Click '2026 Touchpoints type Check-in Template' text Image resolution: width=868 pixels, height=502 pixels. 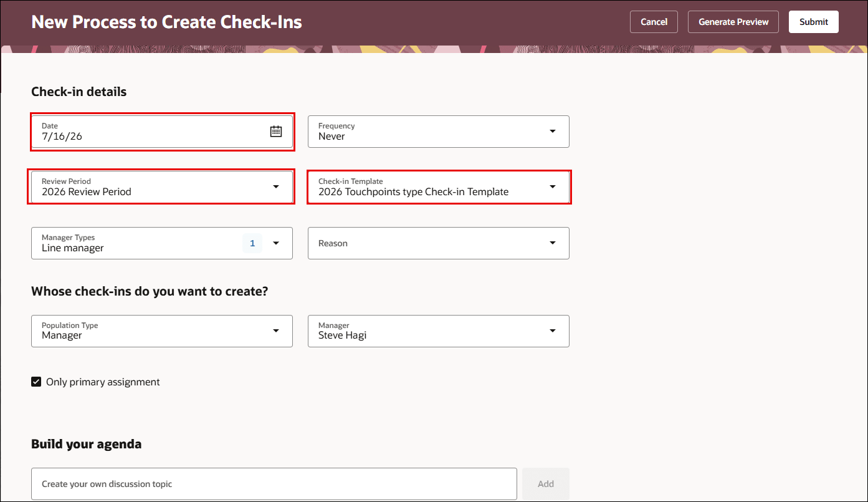click(x=413, y=191)
